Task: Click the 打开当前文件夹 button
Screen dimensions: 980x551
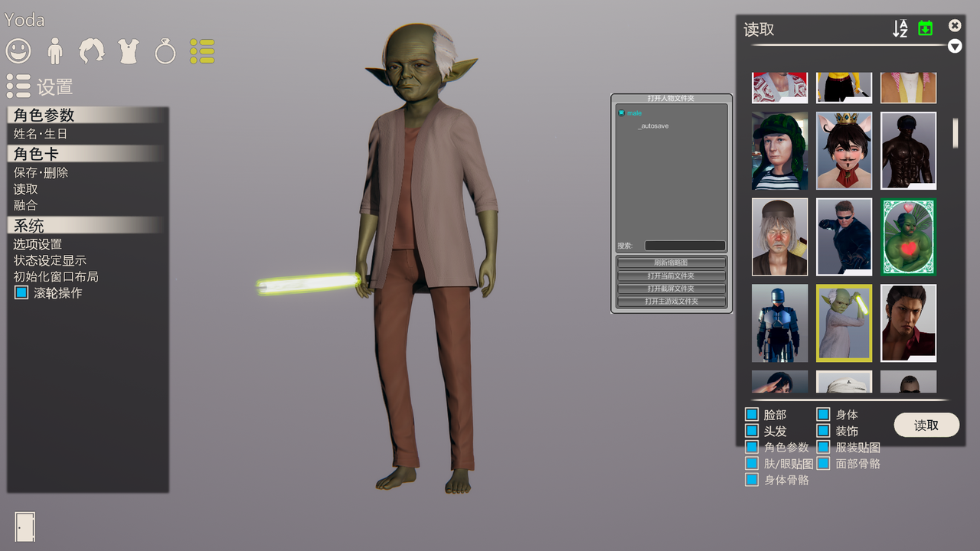Action: click(x=671, y=275)
